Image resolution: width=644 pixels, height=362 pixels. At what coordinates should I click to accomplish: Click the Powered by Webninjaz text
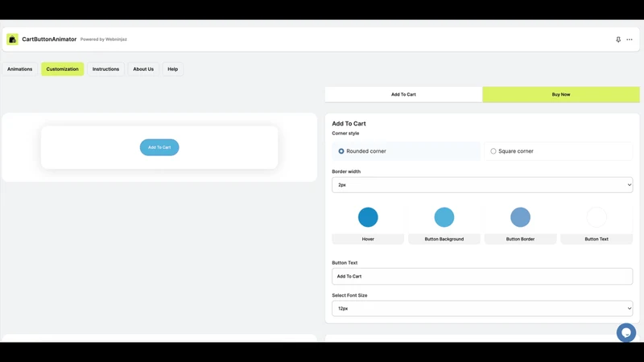pyautogui.click(x=104, y=39)
